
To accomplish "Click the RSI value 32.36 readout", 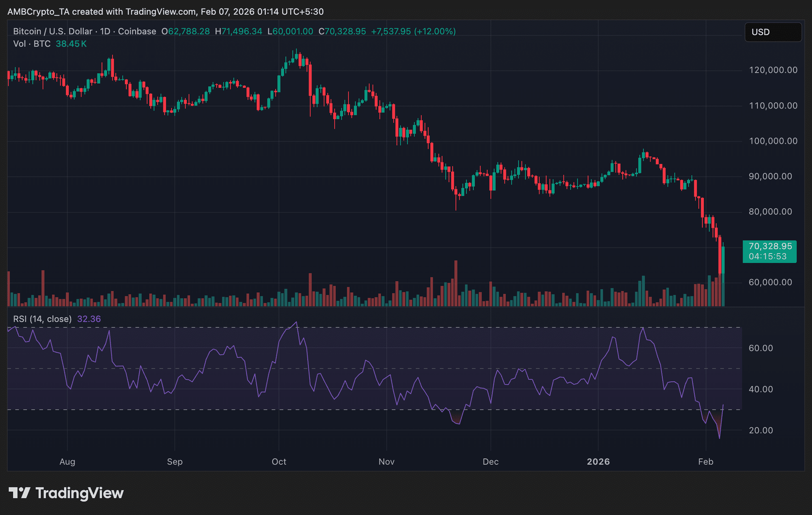I will pos(89,319).
